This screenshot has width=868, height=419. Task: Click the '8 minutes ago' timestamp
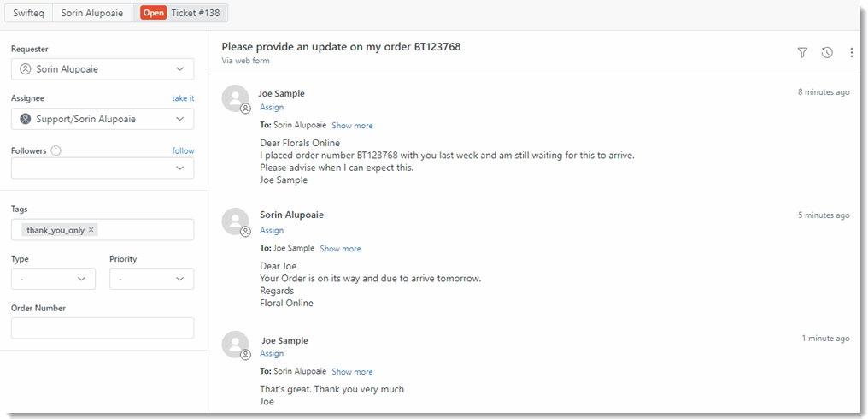(x=824, y=92)
